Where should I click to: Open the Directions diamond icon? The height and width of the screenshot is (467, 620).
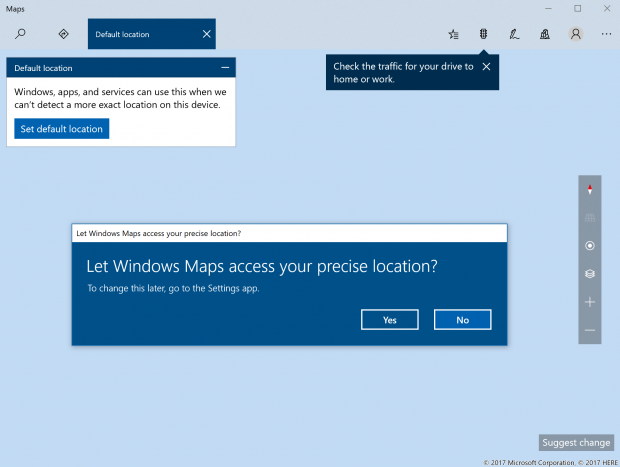click(x=63, y=34)
